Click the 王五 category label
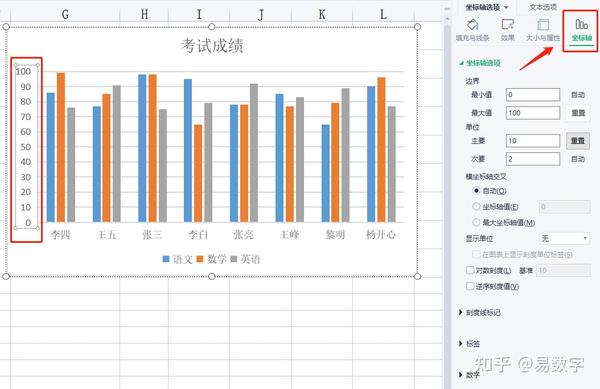 pyautogui.click(x=106, y=234)
